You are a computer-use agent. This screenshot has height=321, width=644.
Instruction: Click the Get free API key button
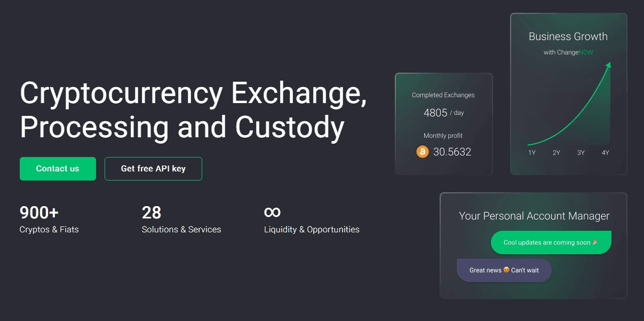coord(153,168)
